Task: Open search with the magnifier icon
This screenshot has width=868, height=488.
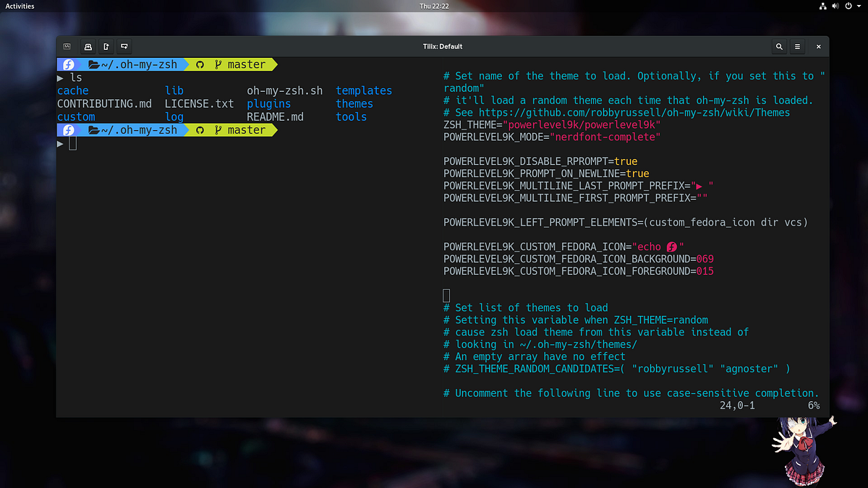Action: pos(779,46)
